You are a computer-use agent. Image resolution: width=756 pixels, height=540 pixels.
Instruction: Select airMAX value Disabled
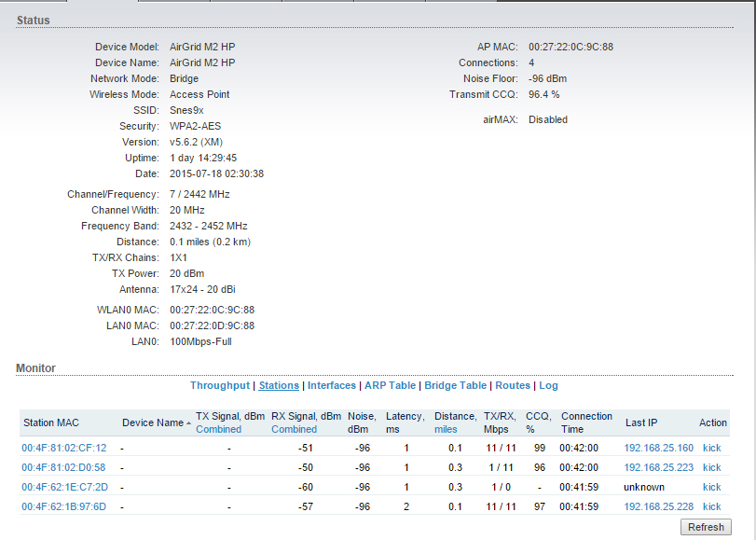[548, 119]
